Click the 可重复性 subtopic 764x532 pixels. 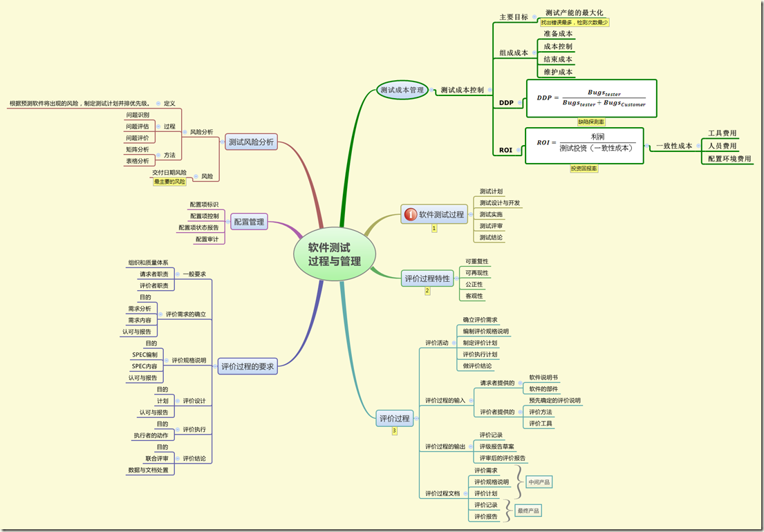pos(476,261)
